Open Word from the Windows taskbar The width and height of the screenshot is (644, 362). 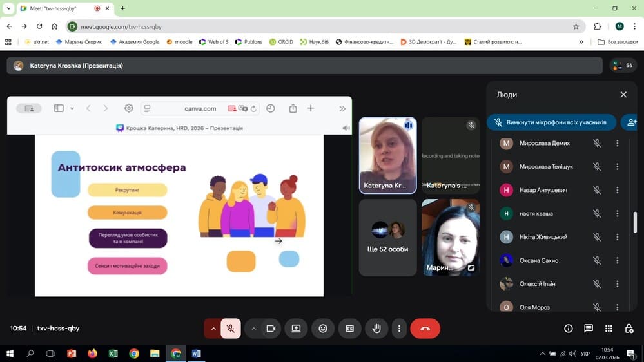tap(197, 354)
